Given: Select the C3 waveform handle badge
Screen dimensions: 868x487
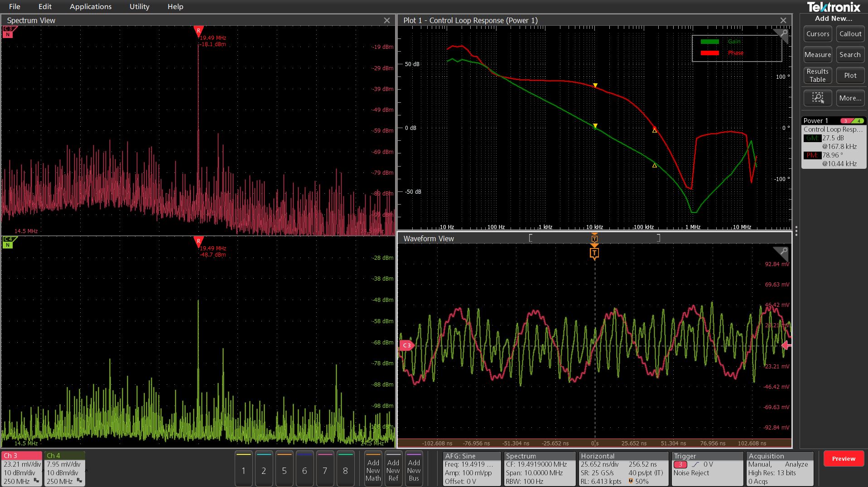Looking at the screenshot, I should pyautogui.click(x=406, y=345).
